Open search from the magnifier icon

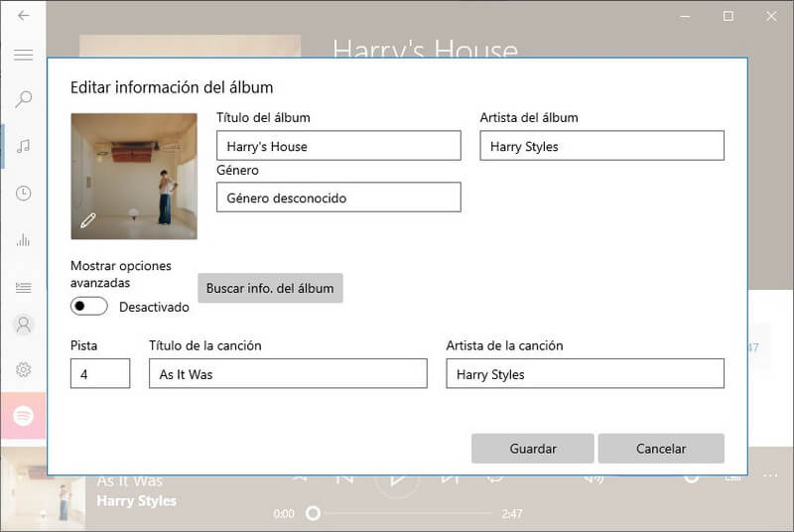[x=23, y=99]
